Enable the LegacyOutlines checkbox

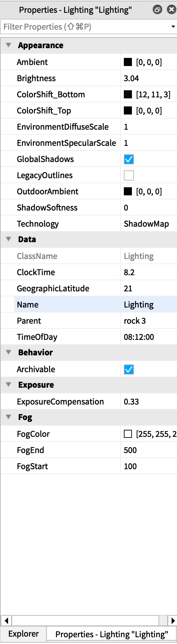pos(129,175)
